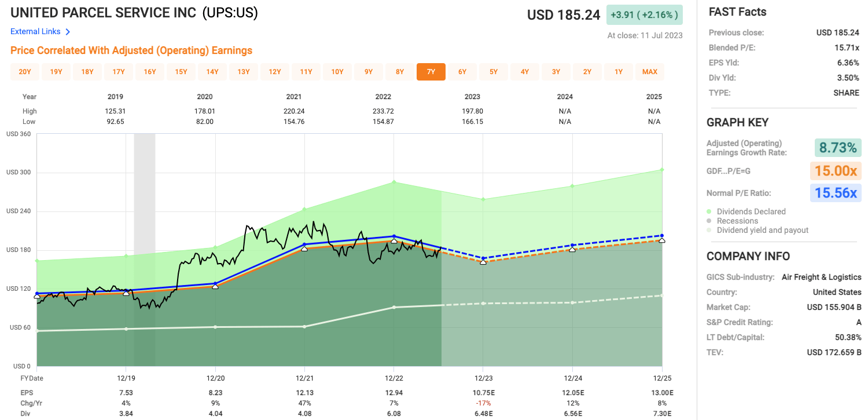Select the MAX time range tab
Screen dimensions: 868x420
pos(650,72)
